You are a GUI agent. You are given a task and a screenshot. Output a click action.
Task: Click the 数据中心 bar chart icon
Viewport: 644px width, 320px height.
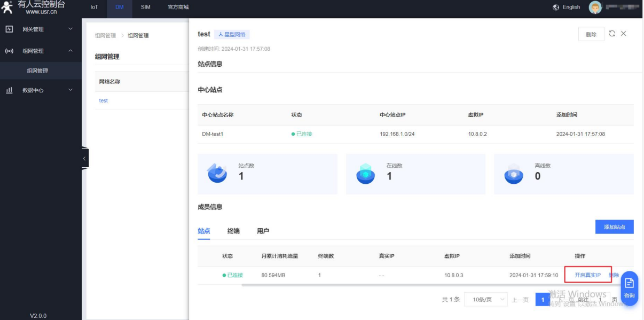click(9, 90)
